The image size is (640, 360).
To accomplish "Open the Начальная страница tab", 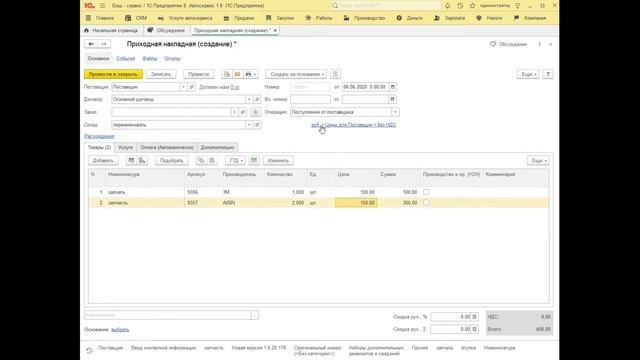I will (111, 30).
